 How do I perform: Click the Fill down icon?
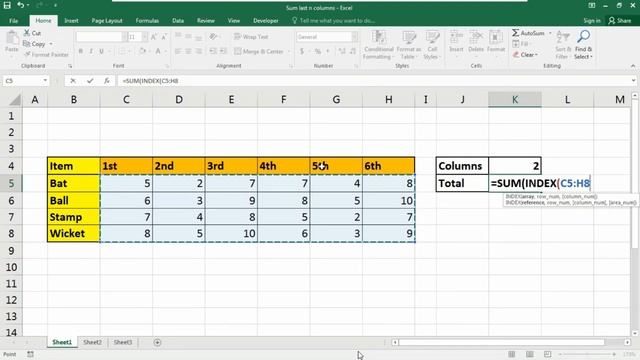click(x=516, y=44)
